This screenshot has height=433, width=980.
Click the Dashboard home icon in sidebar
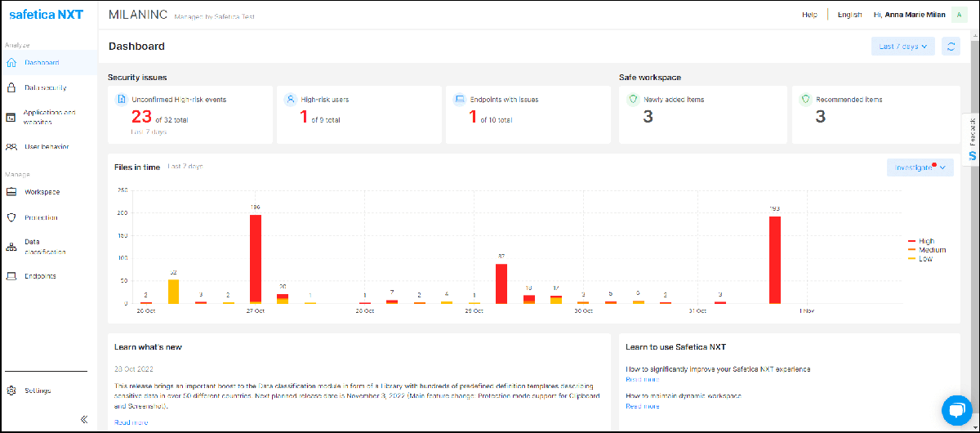pos(11,63)
